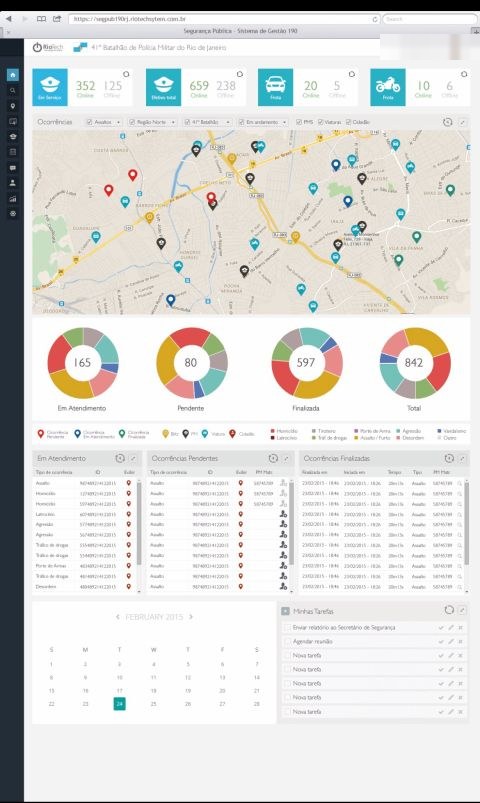Open the 41º Batalhão filter dropdown

[x=206, y=122]
